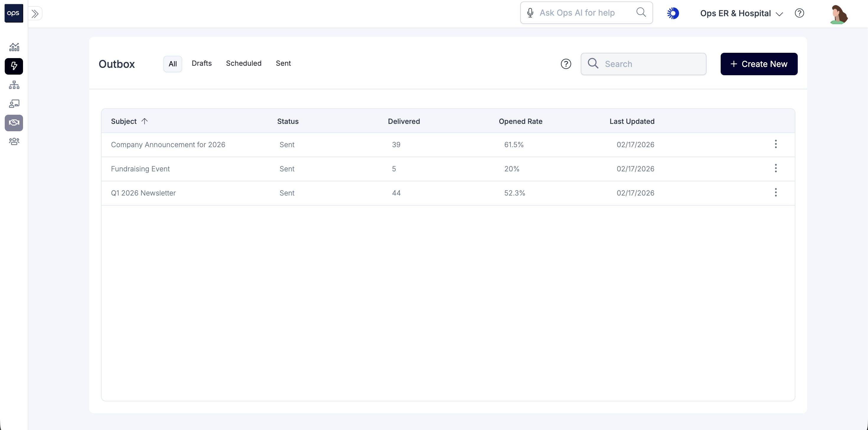Open the people group sidebar icon
The width and height of the screenshot is (868, 430).
pos(14,142)
